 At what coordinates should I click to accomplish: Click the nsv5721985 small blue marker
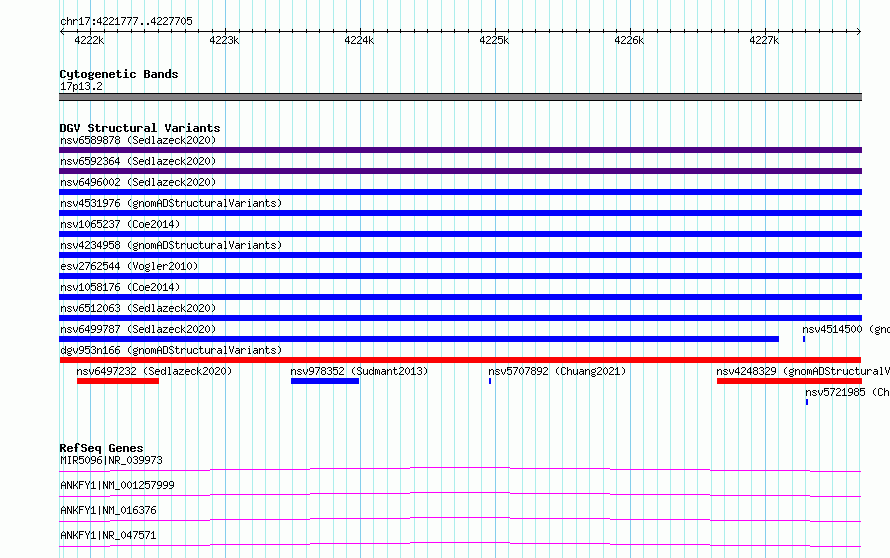(807, 402)
